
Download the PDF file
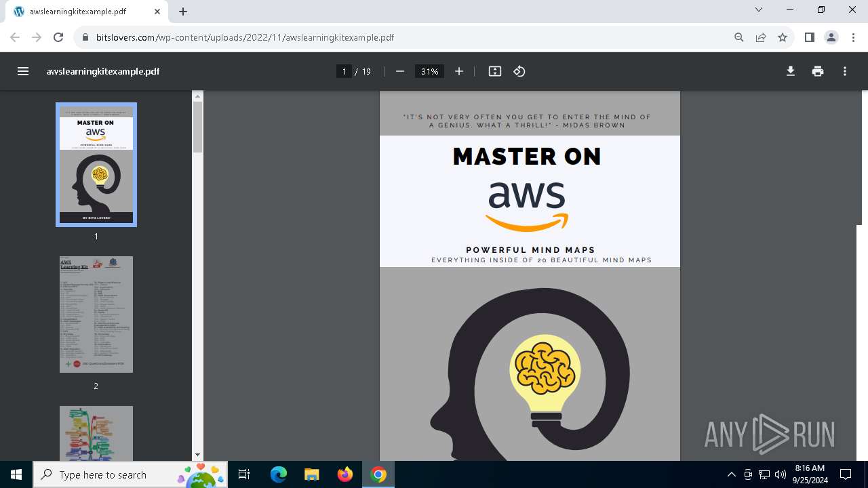coord(791,71)
